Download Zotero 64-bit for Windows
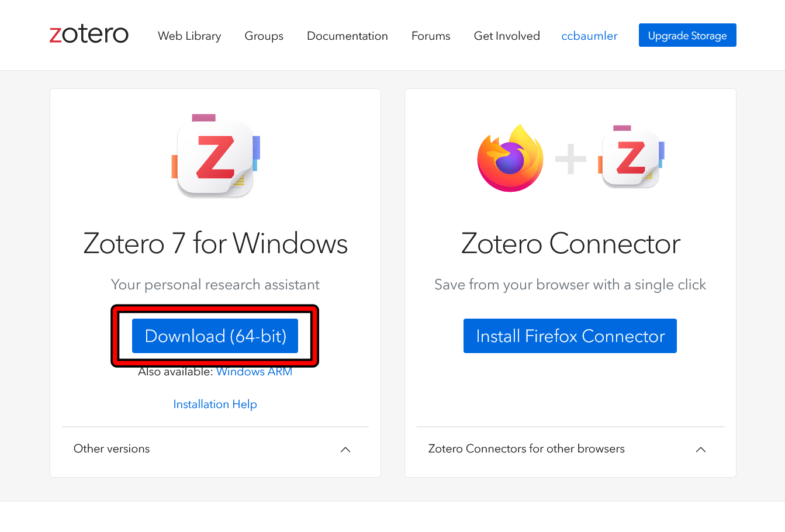This screenshot has height=532, width=785. [215, 336]
